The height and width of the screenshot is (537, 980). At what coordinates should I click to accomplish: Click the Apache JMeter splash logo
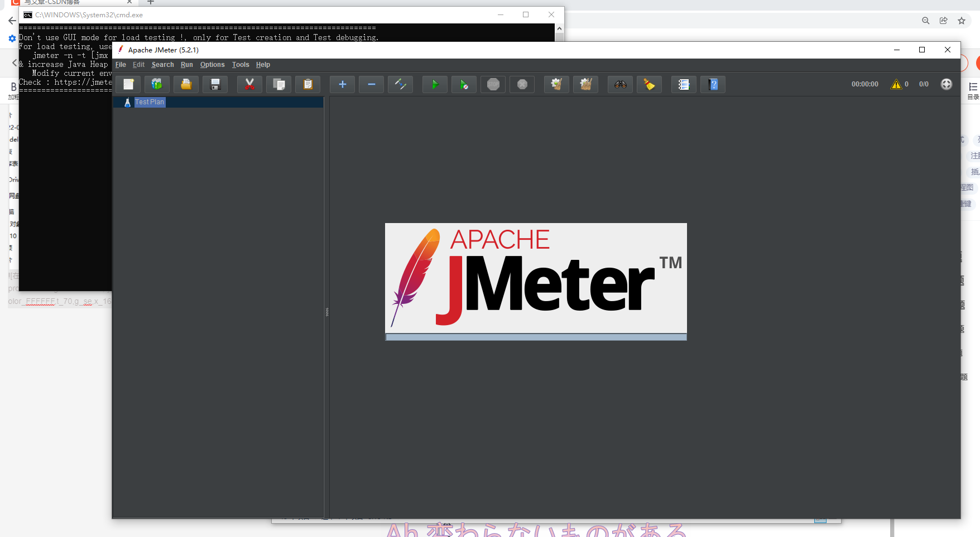pos(536,278)
